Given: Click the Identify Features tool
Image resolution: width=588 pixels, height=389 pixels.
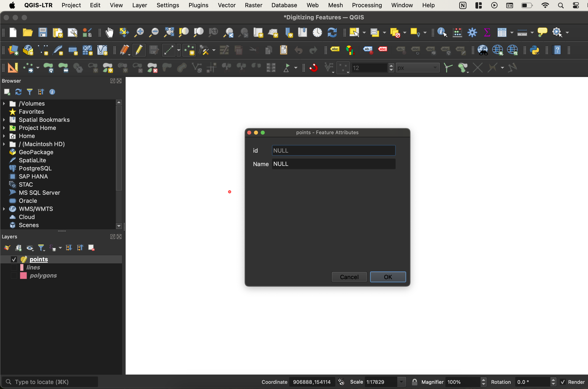Looking at the screenshot, I should 442,32.
